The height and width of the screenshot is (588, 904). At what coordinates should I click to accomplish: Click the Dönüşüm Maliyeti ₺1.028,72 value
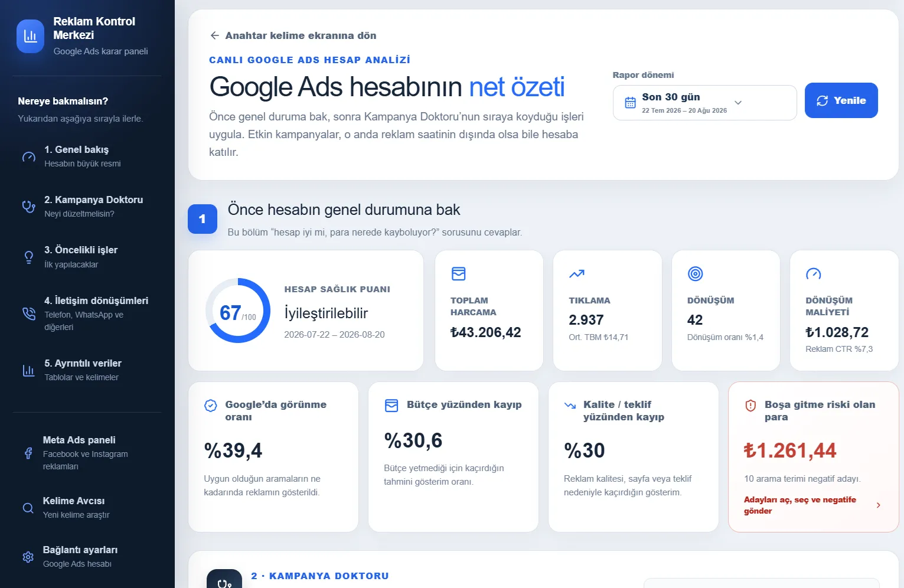(837, 332)
